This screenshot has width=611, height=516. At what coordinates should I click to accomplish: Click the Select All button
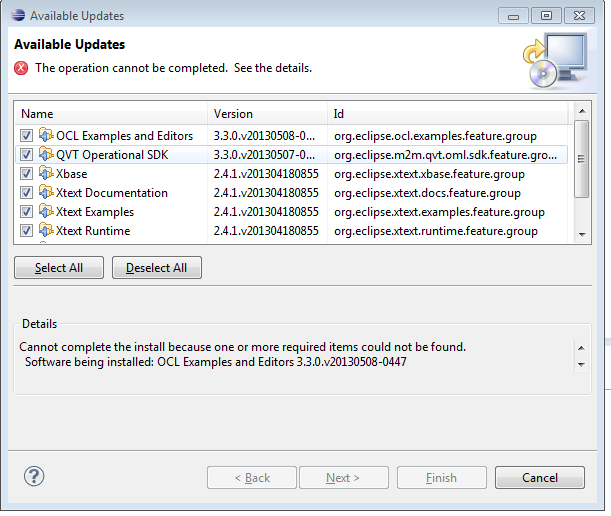pos(59,268)
